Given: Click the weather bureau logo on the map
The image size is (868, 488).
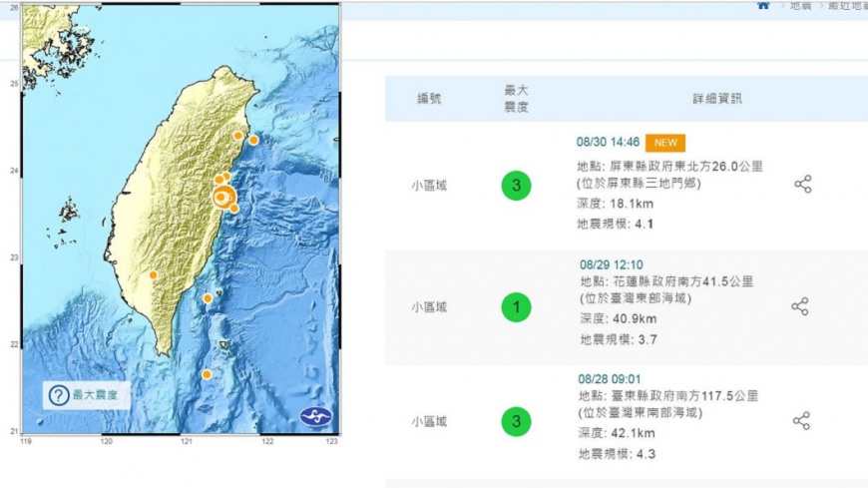Looking at the screenshot, I should [x=316, y=416].
